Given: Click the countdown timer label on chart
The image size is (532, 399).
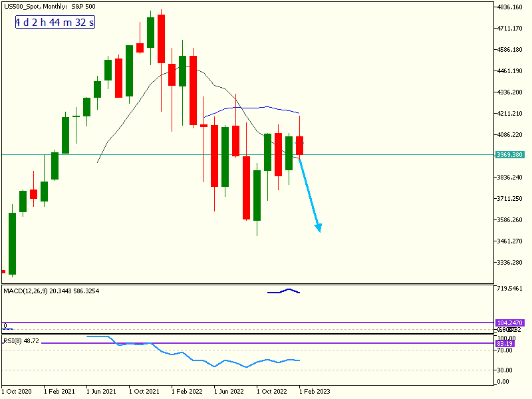Looking at the screenshot, I should point(55,23).
